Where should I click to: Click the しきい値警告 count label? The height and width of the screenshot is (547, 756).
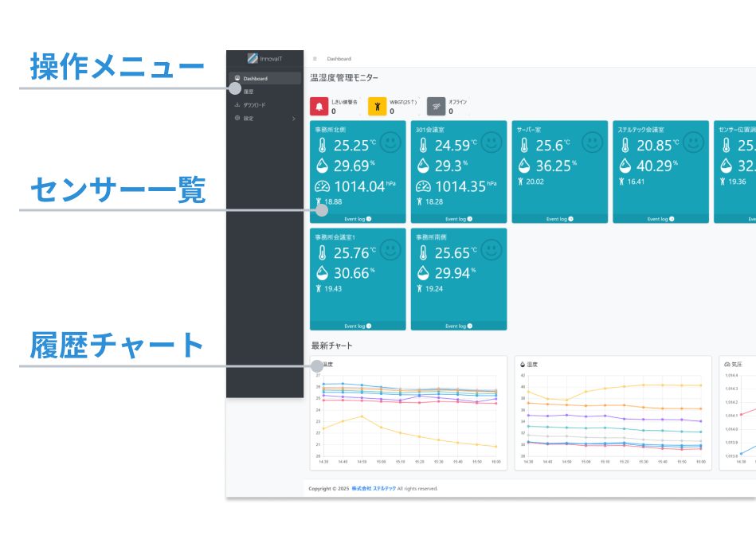[x=344, y=102]
